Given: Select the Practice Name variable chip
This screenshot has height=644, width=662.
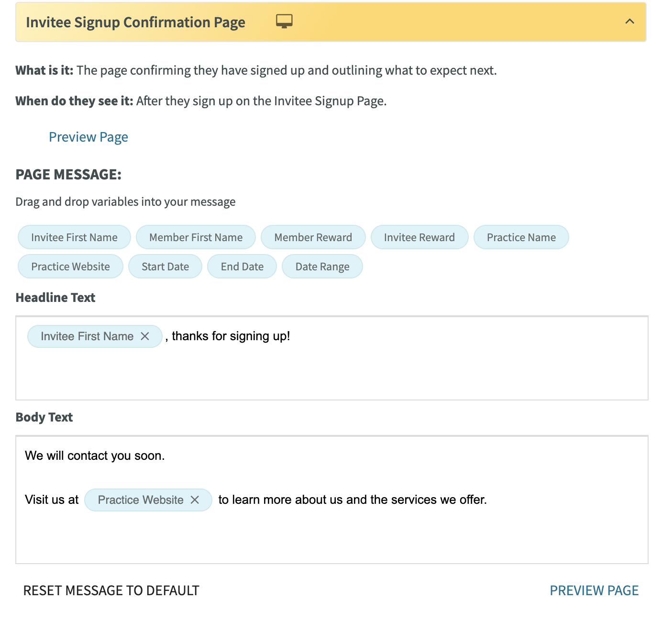Looking at the screenshot, I should tap(521, 237).
